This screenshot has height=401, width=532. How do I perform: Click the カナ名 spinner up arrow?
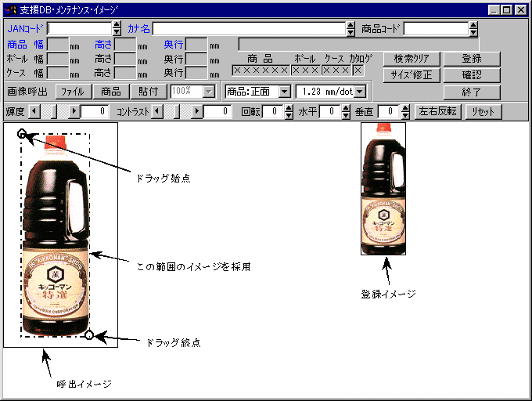click(x=350, y=25)
